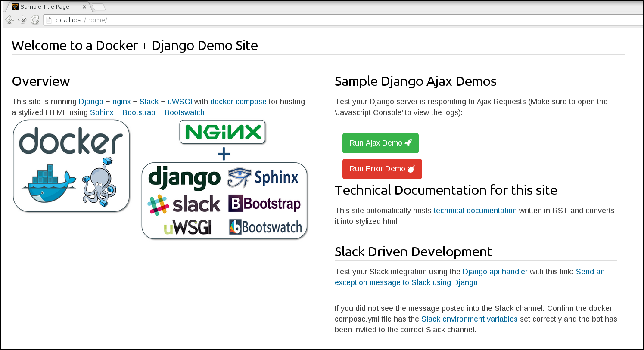Screen dimensions: 644x350
Task: Click the Run Ajax Demo button
Action: [380, 143]
